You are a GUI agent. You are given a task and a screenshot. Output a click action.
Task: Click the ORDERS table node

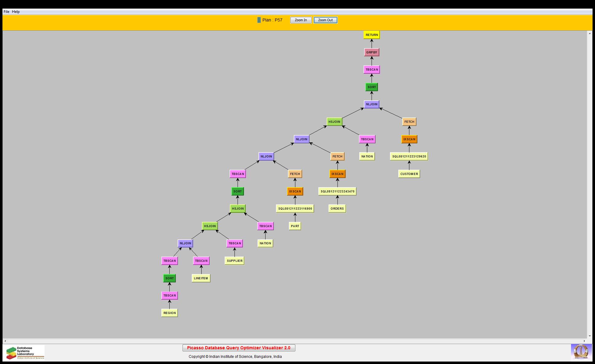tap(337, 209)
